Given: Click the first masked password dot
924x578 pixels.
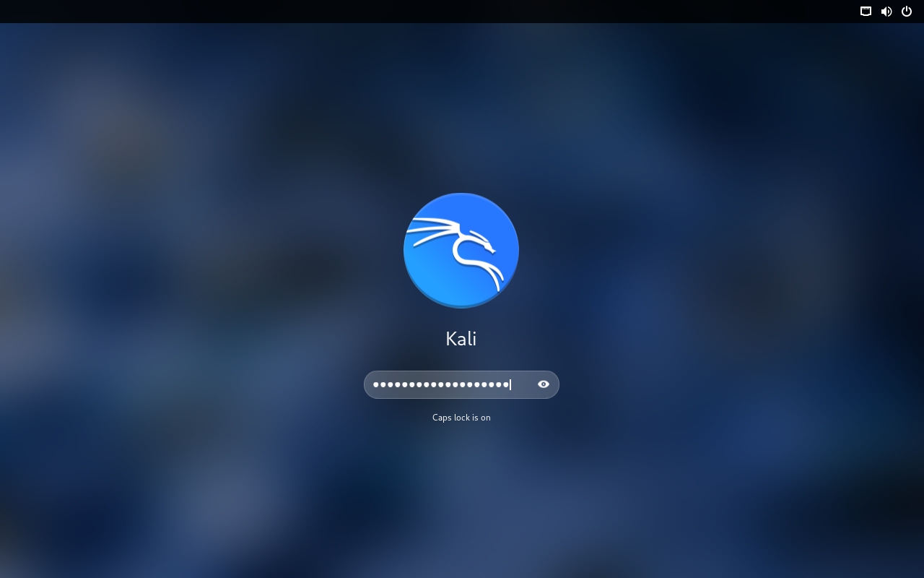Looking at the screenshot, I should 376,384.
